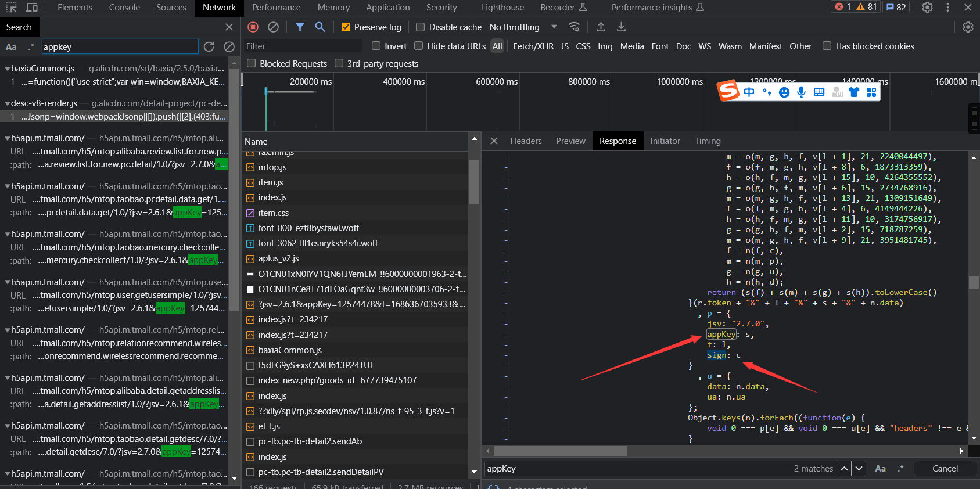Cancel the response search
980x489 pixels.
click(945, 469)
